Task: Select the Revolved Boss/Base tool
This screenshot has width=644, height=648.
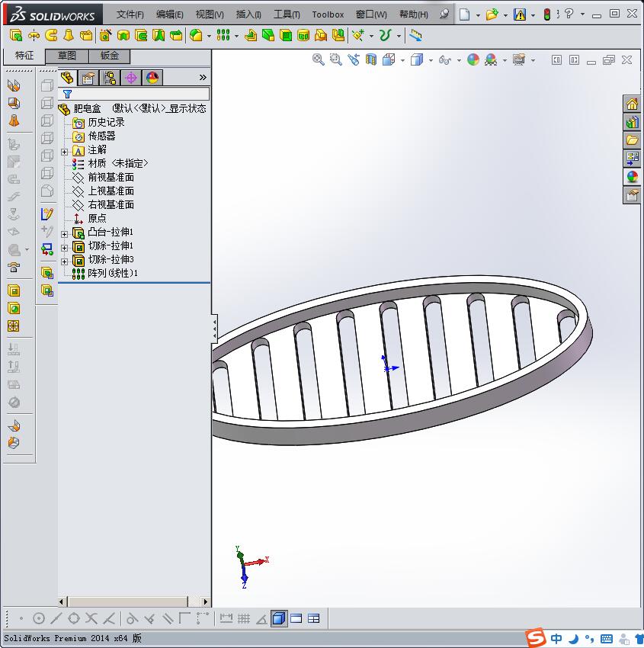Action: click(x=34, y=36)
